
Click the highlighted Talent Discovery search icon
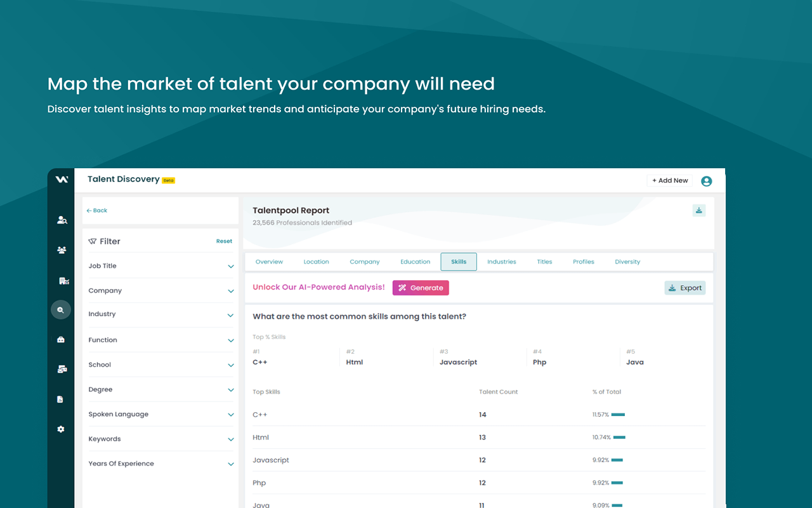(61, 309)
